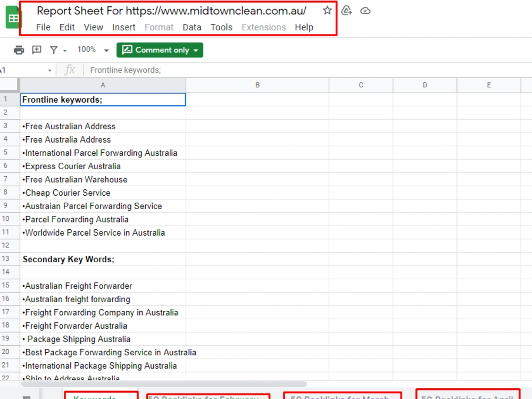Viewport: 532px width, 399px height.
Task: Click cell Free Australian Warehouse
Action: click(x=103, y=179)
